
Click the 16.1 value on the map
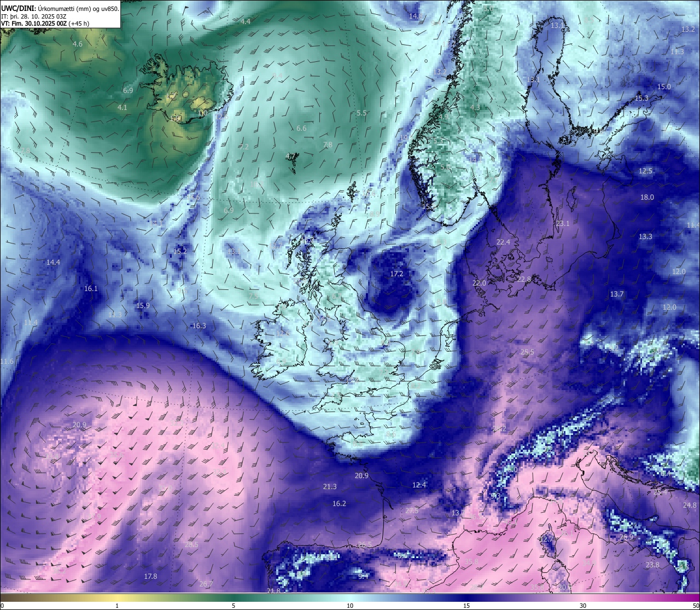coord(91,288)
